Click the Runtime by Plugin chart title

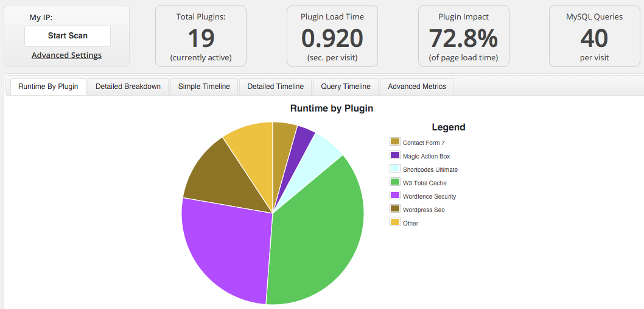tap(332, 108)
